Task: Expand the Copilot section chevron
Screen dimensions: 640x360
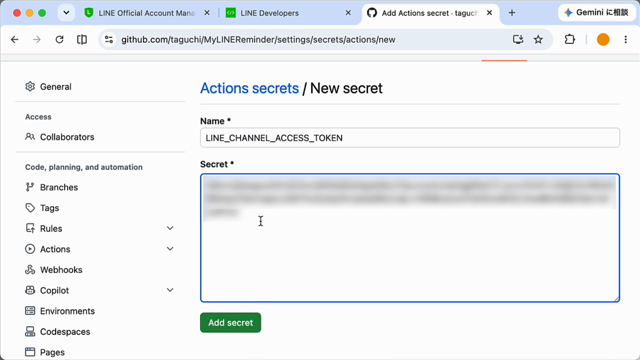Action: point(170,290)
